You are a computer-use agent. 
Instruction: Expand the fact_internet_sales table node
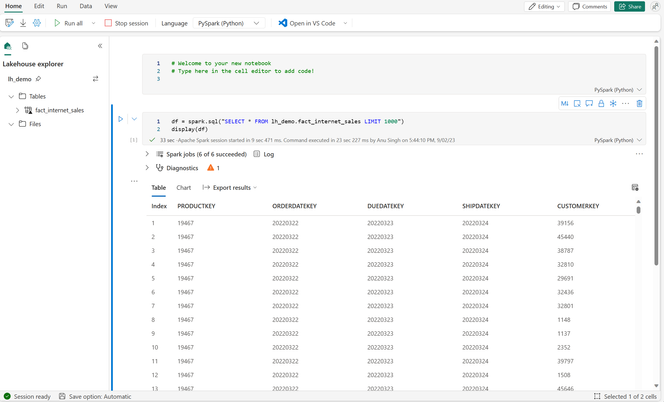tap(17, 110)
